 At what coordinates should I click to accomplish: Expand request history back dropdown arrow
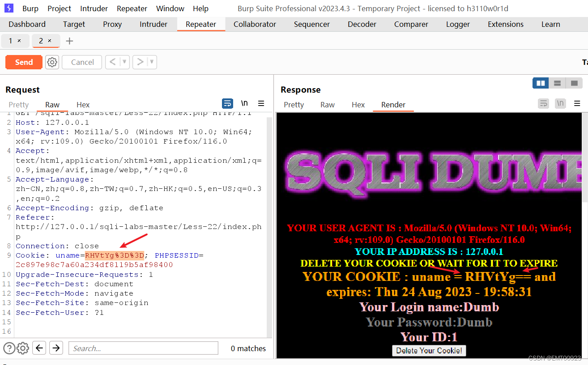point(124,62)
